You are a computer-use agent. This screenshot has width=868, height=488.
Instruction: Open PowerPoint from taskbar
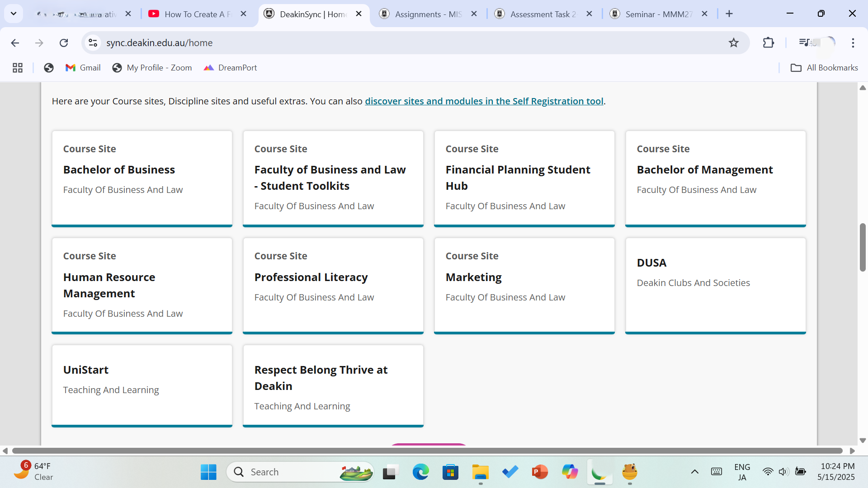[540, 472]
